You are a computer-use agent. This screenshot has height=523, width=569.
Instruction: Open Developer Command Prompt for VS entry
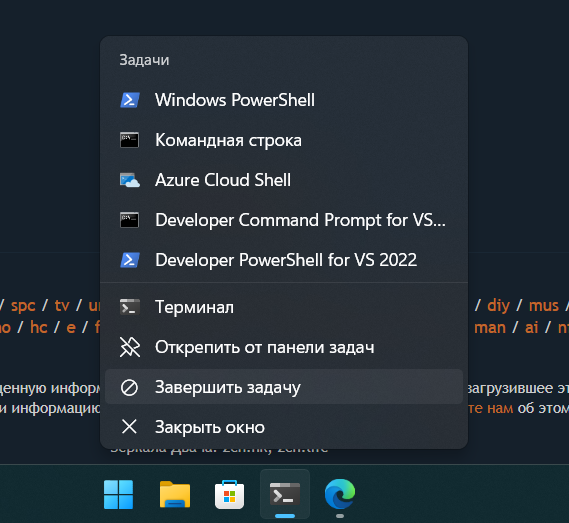(284, 220)
